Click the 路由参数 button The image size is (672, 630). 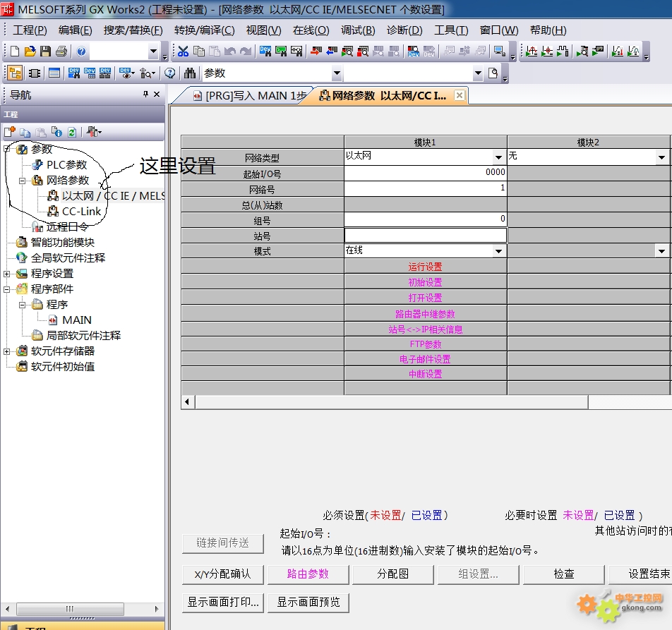coord(308,574)
